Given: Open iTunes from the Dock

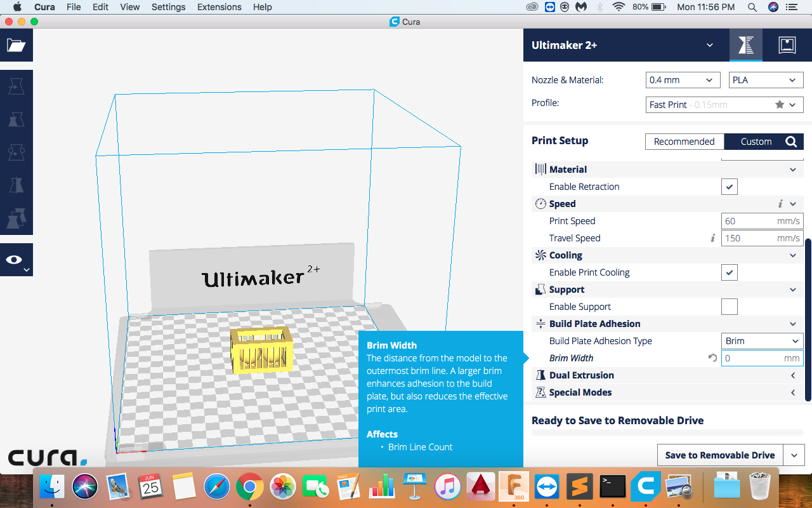Looking at the screenshot, I should pos(448,487).
